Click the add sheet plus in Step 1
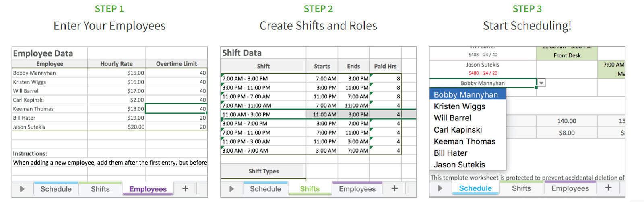 (x=185, y=188)
